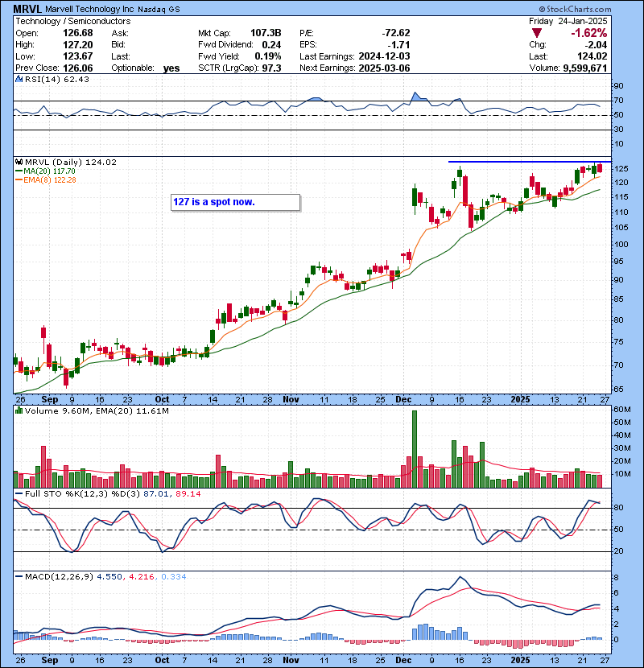Click the StockCharts.com copyright watermark
The height and width of the screenshot is (668, 644).
coord(596,8)
